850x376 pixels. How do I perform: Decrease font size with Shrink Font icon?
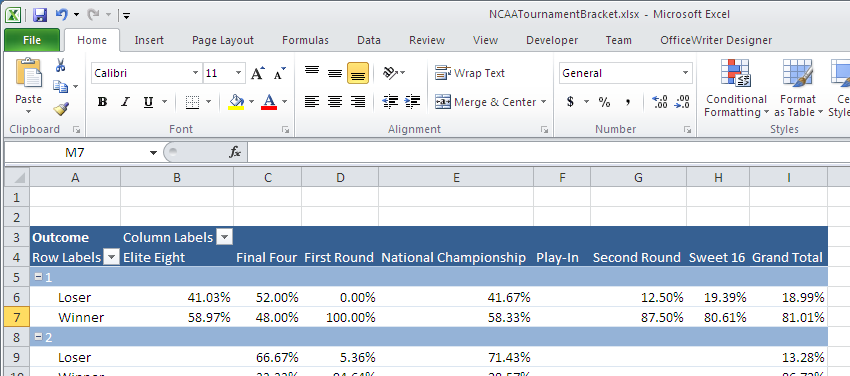279,73
